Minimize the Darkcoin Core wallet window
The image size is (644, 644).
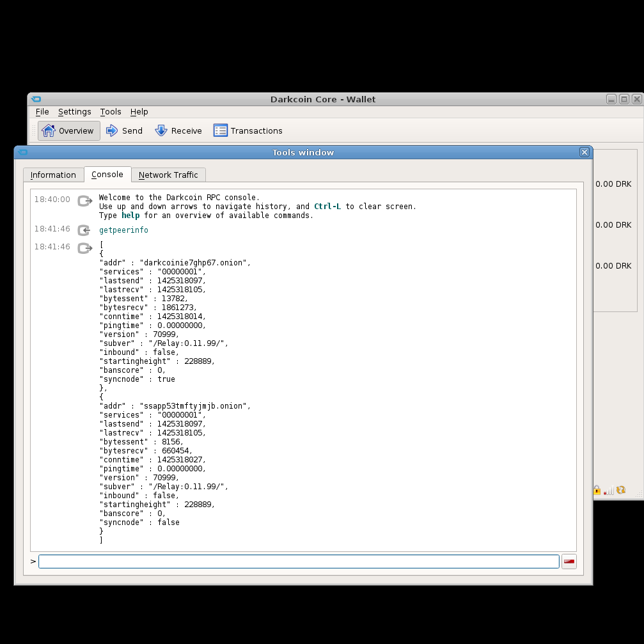pyautogui.click(x=611, y=99)
